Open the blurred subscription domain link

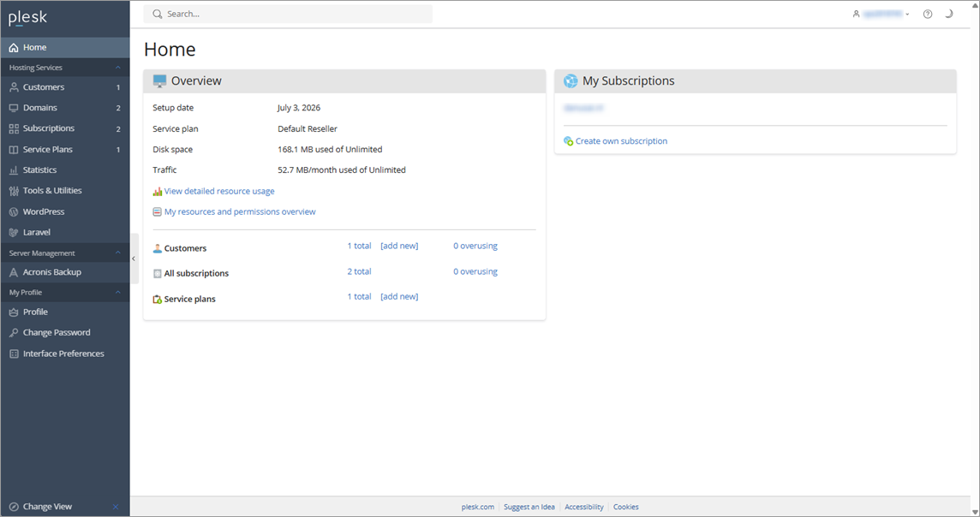click(583, 108)
